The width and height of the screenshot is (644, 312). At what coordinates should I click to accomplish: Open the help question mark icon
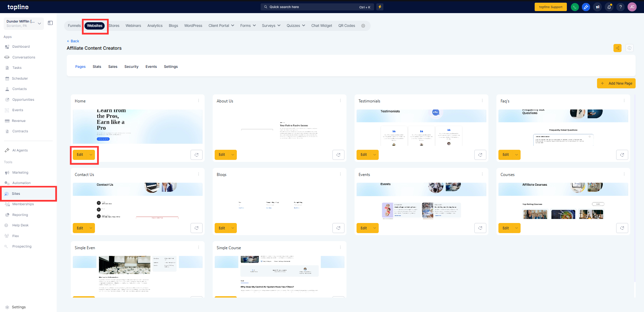pos(621,7)
